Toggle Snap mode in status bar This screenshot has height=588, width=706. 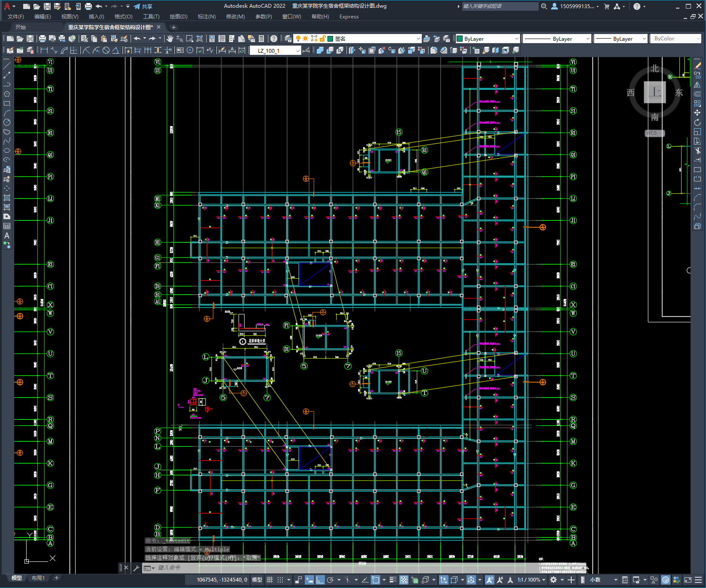point(280,580)
